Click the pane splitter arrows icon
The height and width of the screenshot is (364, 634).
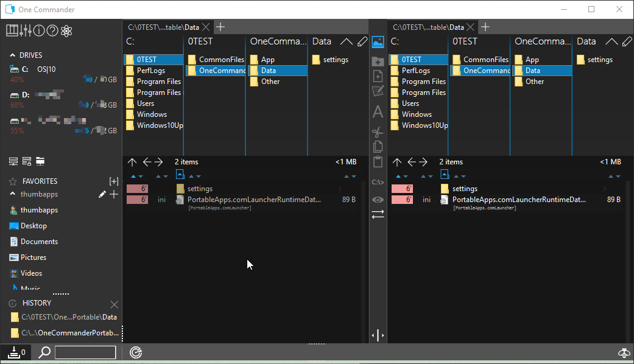pos(378,335)
